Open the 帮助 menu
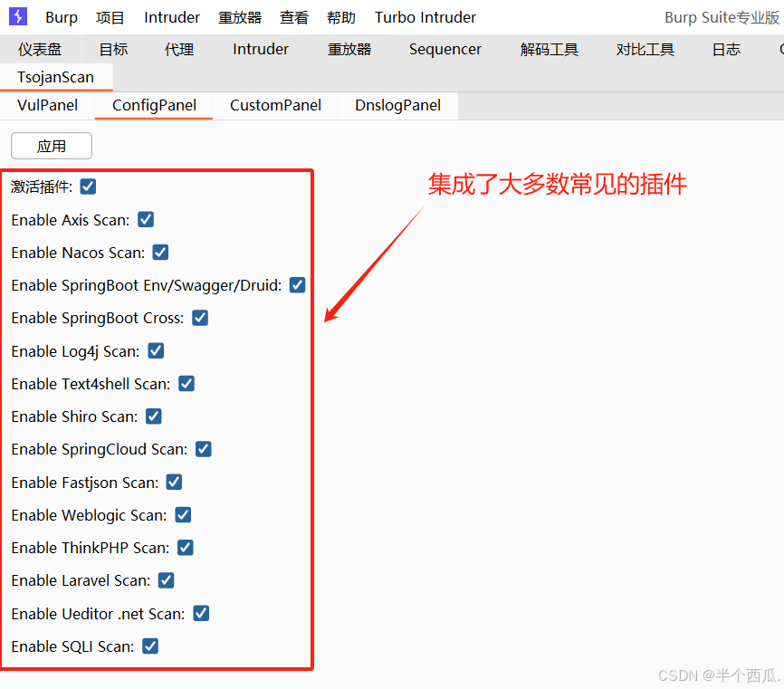The image size is (784, 689). 341,17
